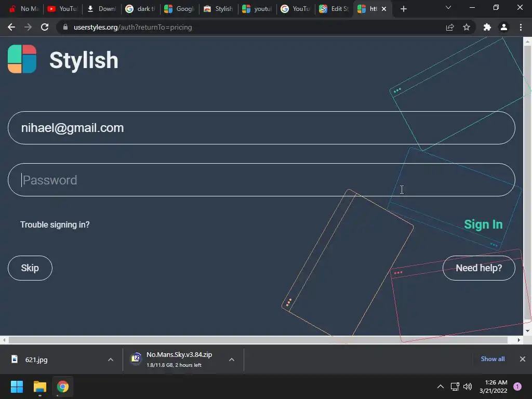
Task: Bookmark this page with star icon
Action: 467,27
